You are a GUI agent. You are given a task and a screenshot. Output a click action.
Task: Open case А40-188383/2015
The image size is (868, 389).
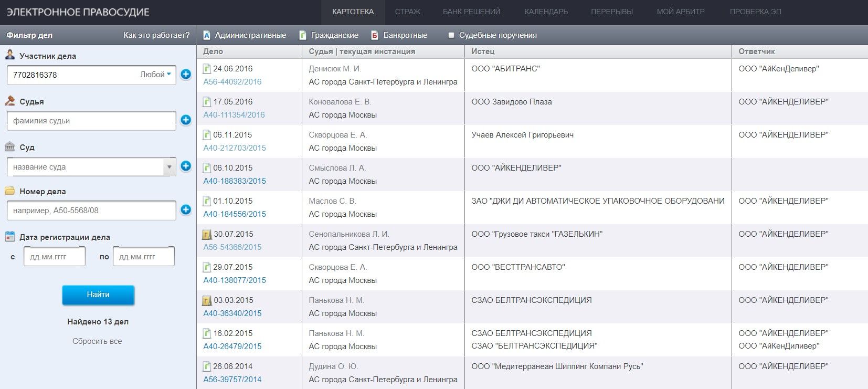point(235,181)
